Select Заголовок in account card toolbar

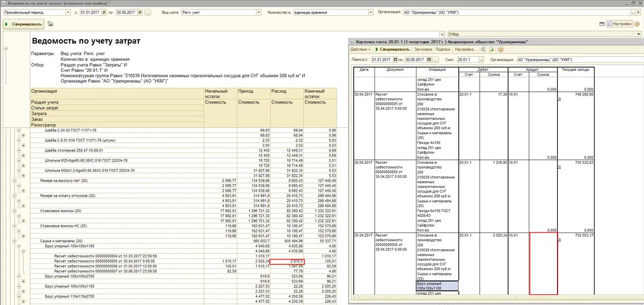tap(423, 49)
